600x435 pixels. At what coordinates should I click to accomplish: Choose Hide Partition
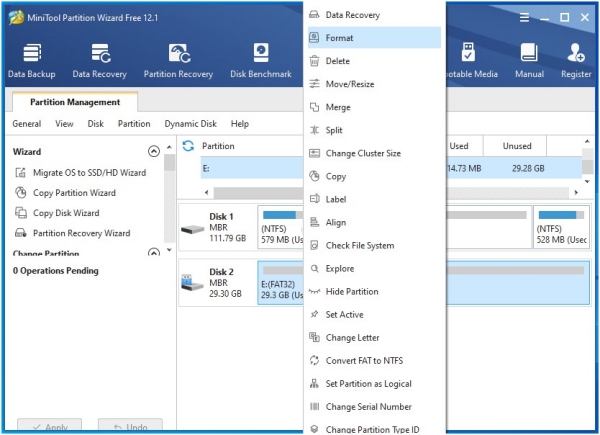[374, 292]
